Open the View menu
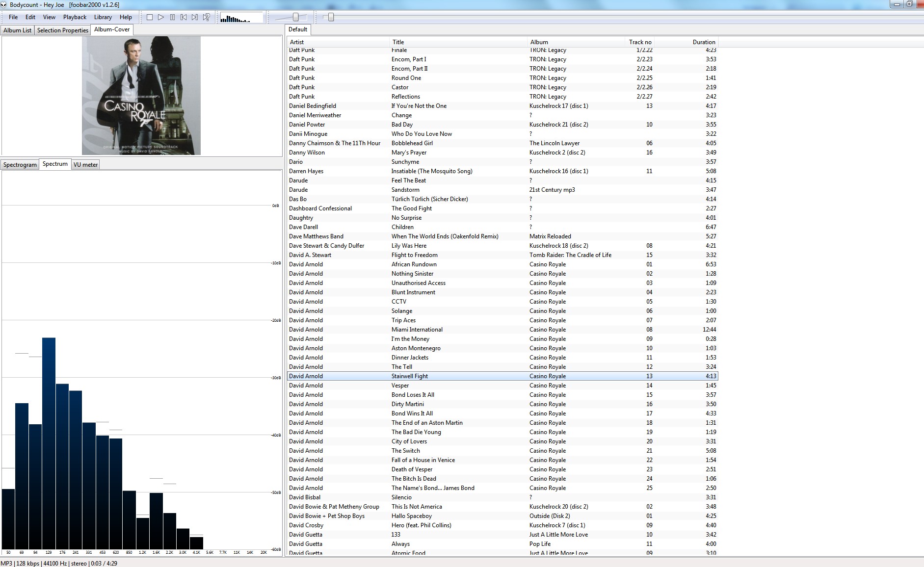 point(49,17)
